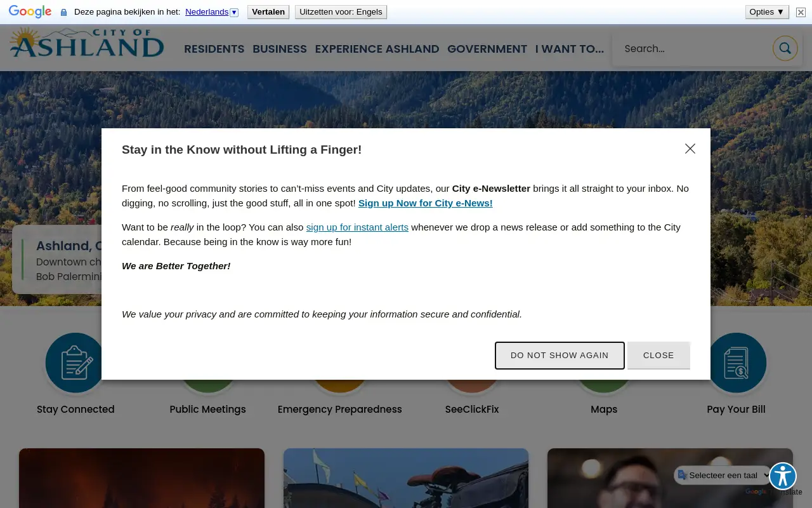The height and width of the screenshot is (508, 812).
Task: Expand the 'Selecteer een taal' language selector
Action: 723,475
